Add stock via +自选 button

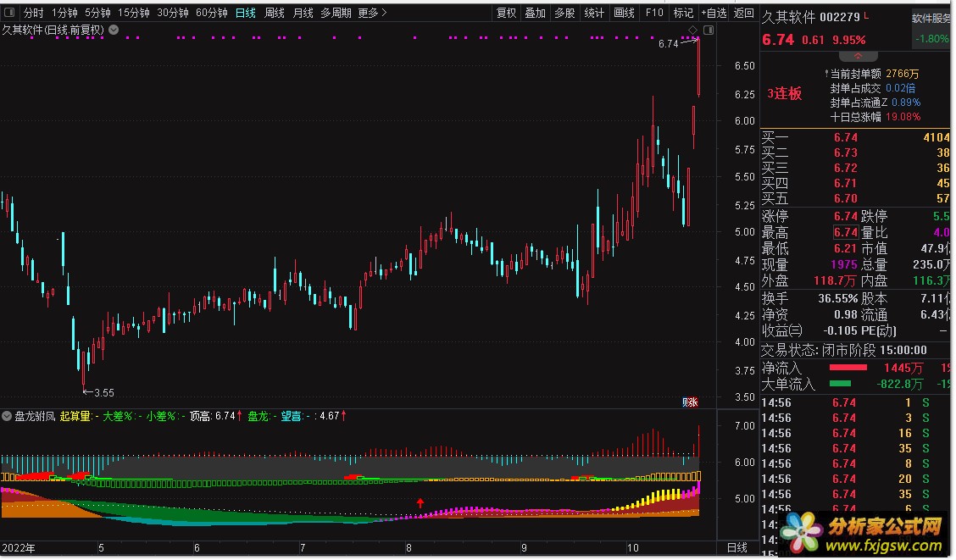tap(714, 13)
